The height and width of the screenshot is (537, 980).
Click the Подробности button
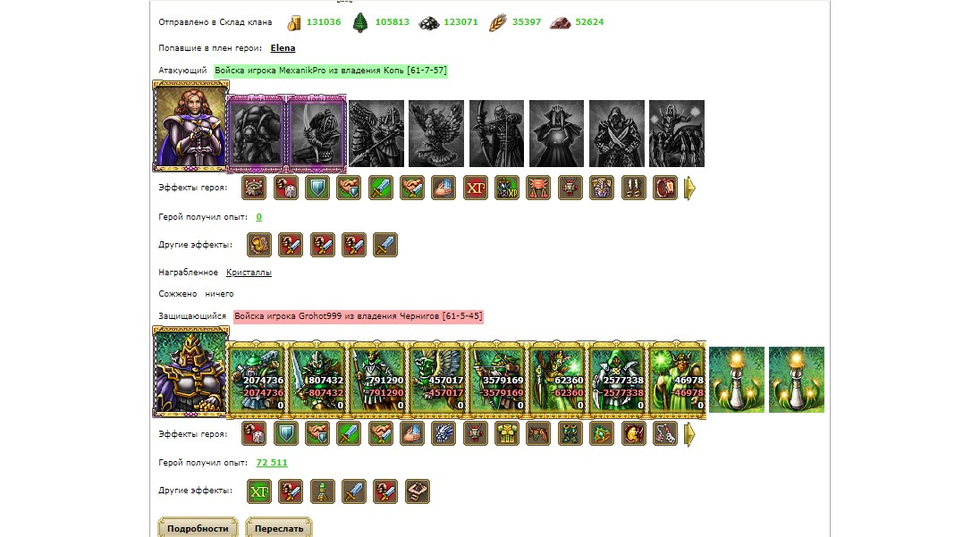[198, 528]
